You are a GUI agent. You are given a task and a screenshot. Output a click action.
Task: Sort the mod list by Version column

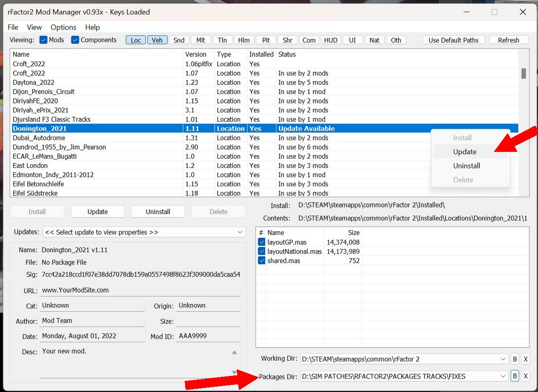[x=199, y=54]
